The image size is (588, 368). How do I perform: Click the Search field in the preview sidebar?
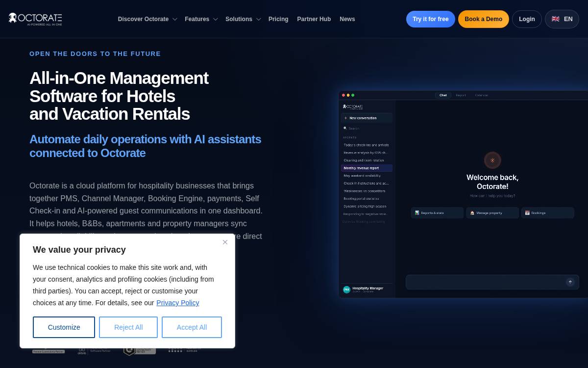pos(367,128)
